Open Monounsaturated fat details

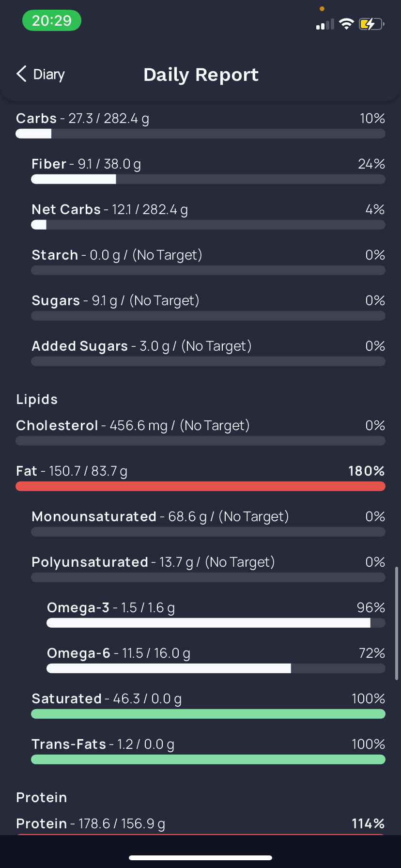pos(208,523)
